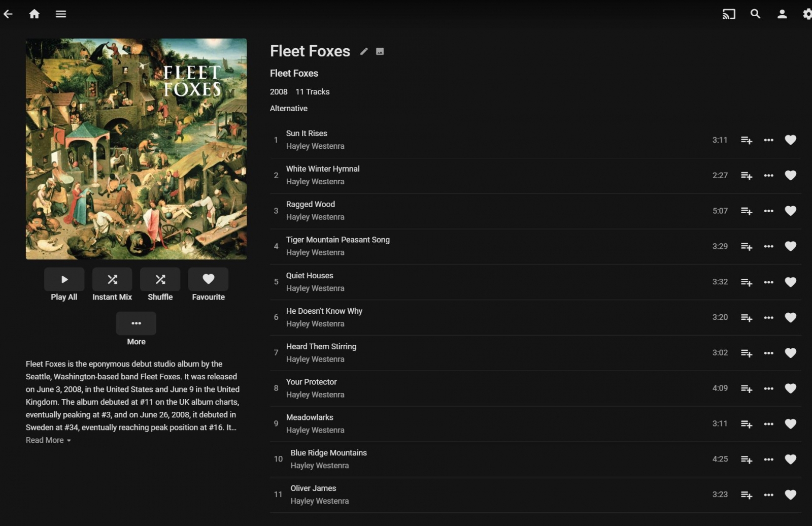Favourite the track Sun It Rises
The width and height of the screenshot is (812, 526).
(790, 140)
